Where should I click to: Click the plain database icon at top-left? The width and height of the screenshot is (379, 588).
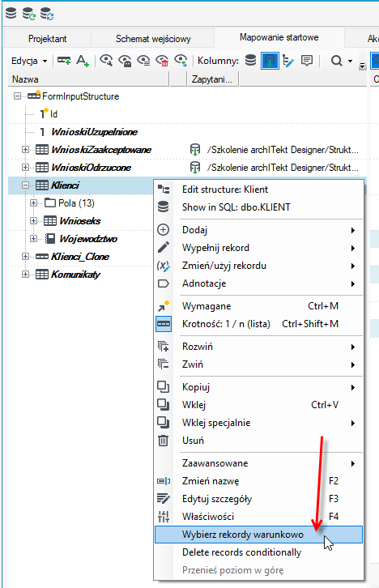tap(11, 13)
